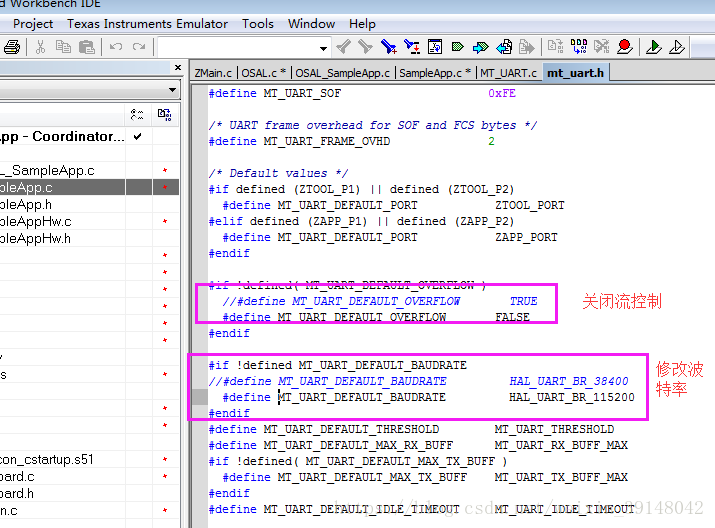The image size is (715, 528).
Task: Click the Stop Build icon
Action: point(601,46)
